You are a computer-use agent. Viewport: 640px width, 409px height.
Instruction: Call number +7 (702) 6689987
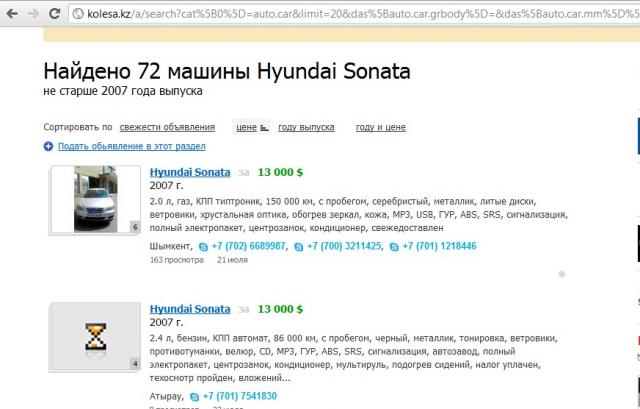249,246
